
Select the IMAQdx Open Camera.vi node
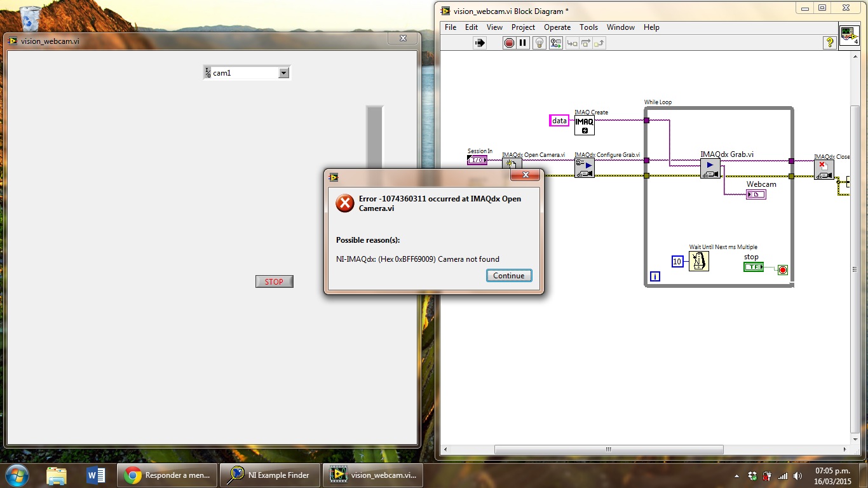pyautogui.click(x=512, y=164)
